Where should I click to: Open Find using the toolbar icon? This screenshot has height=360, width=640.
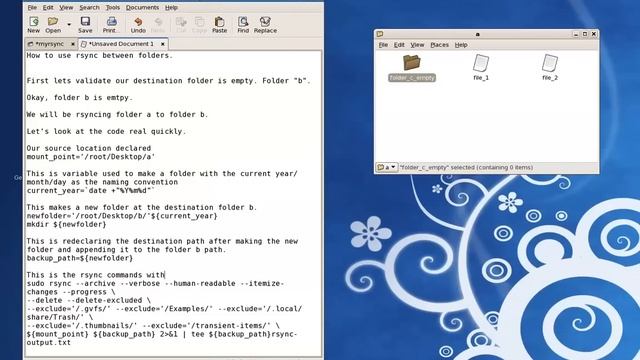[x=243, y=24]
